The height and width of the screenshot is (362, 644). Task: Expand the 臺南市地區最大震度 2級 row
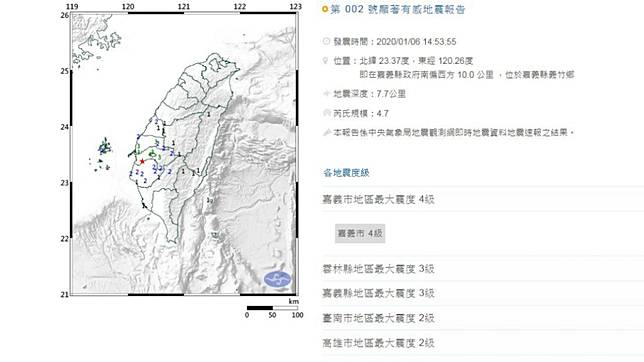483,318
